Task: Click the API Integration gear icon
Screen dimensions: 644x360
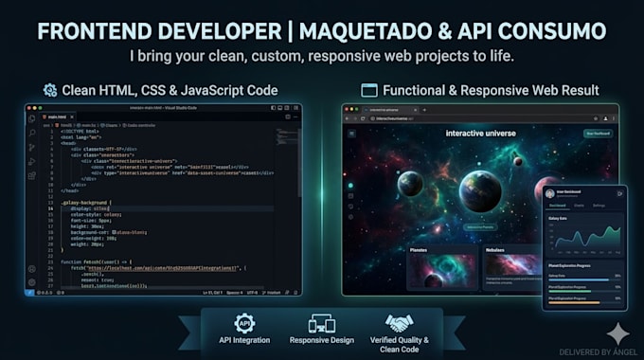Action: coord(244,323)
